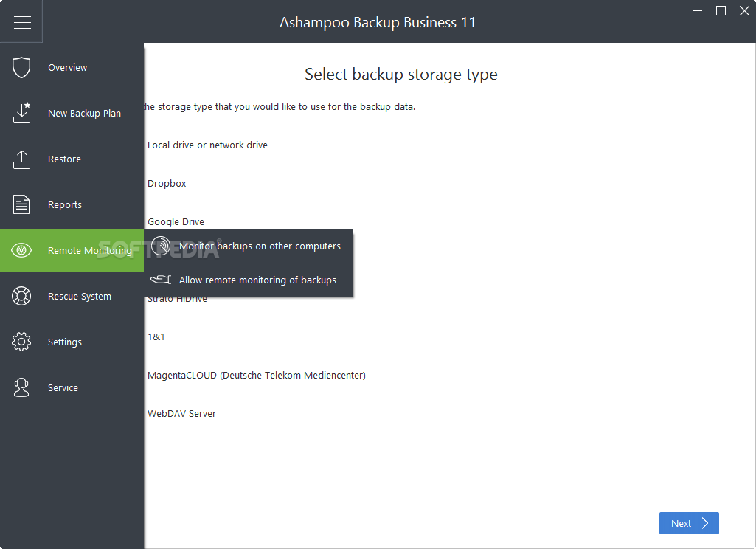Click the Remote Monitoring eye icon
Viewport: 756px width, 549px height.
click(x=21, y=250)
